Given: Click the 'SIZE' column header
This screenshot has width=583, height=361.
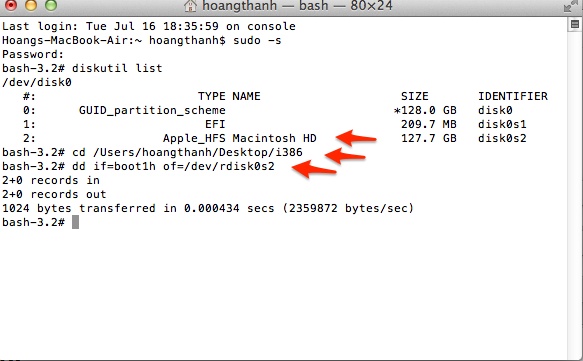Looking at the screenshot, I should 415,96.
